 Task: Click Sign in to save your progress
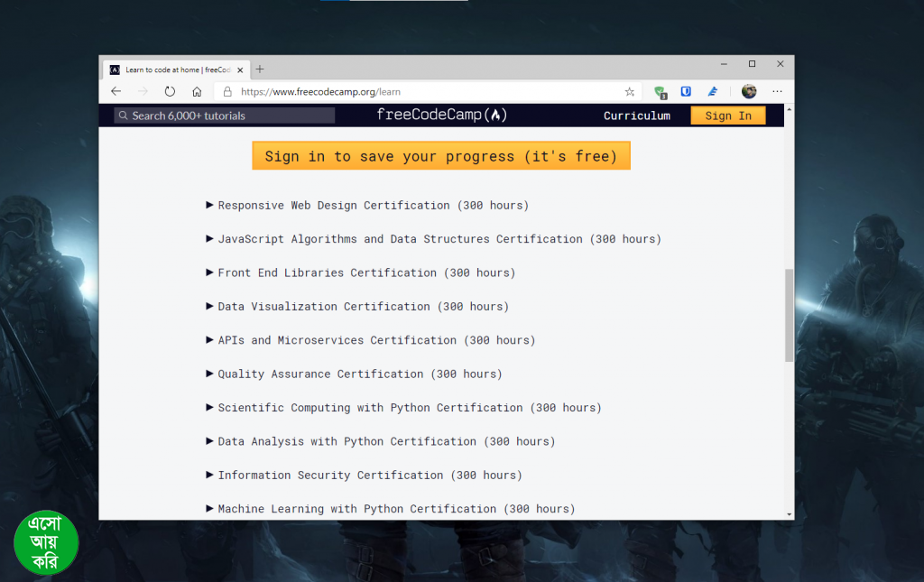click(441, 156)
